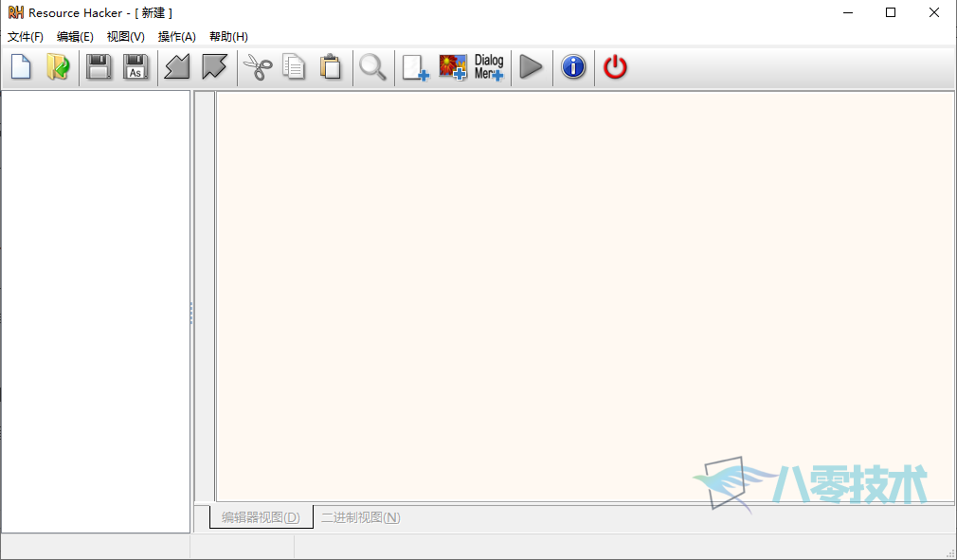The image size is (957, 560).
Task: Open the Dialog Menu editor icon
Action: point(490,67)
